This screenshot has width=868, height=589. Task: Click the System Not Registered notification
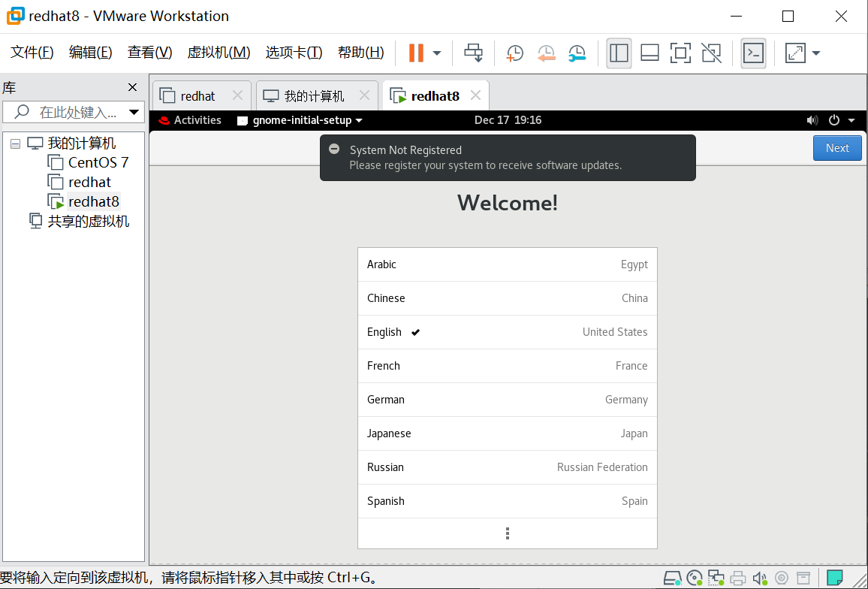508,158
